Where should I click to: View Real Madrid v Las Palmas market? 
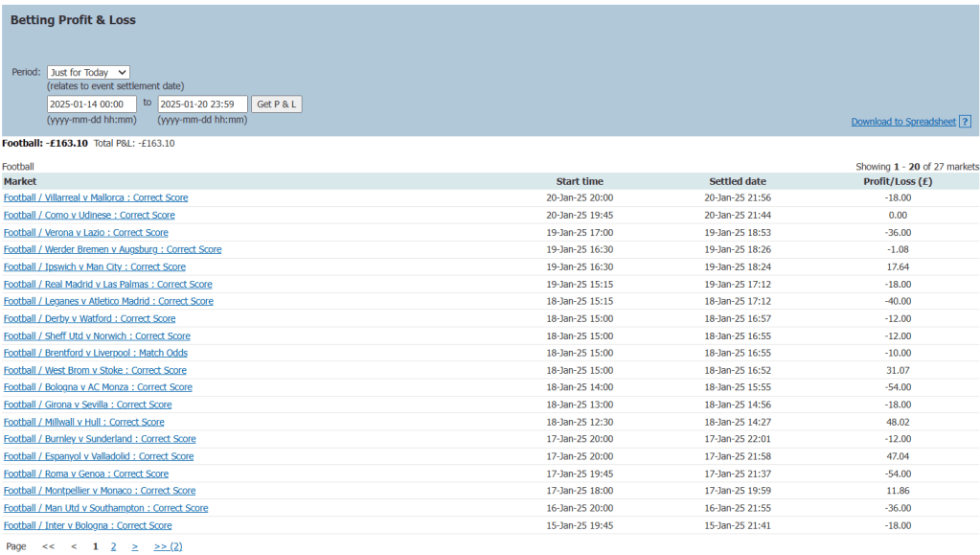107,285
